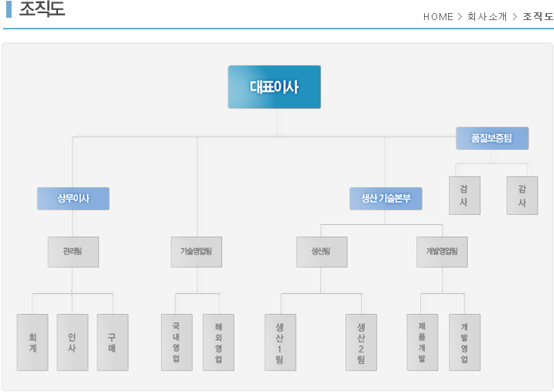Select the 구매 box
The image size is (554, 392).
click(112, 343)
